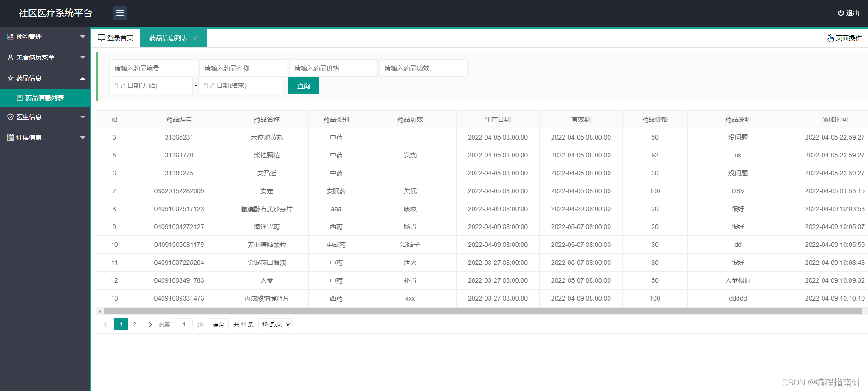Click the 药品说明 column header

[x=738, y=119]
